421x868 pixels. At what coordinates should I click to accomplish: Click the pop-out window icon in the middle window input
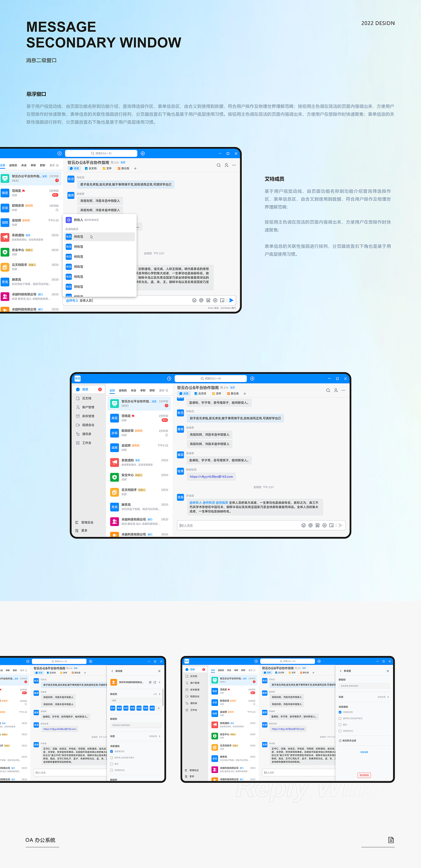click(x=332, y=525)
